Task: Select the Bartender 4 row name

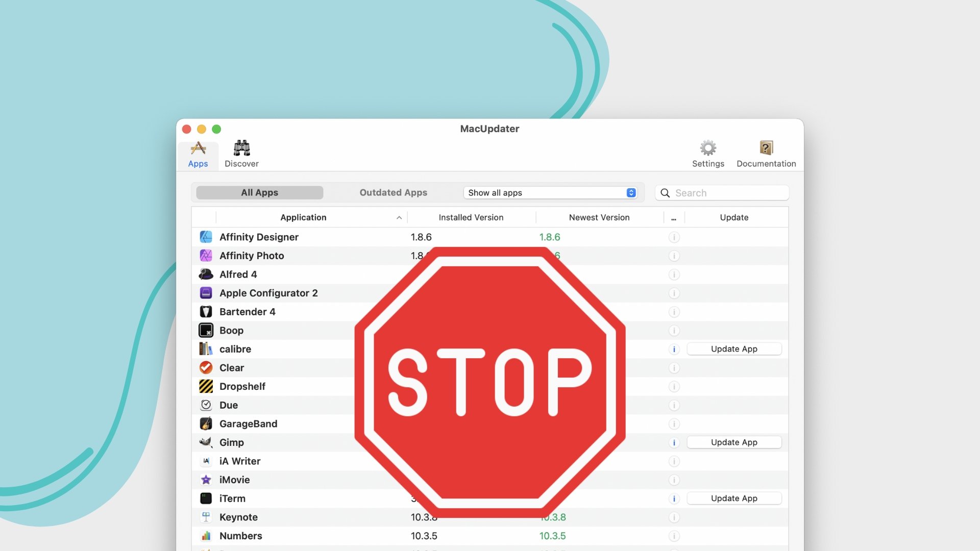Action: 247,312
